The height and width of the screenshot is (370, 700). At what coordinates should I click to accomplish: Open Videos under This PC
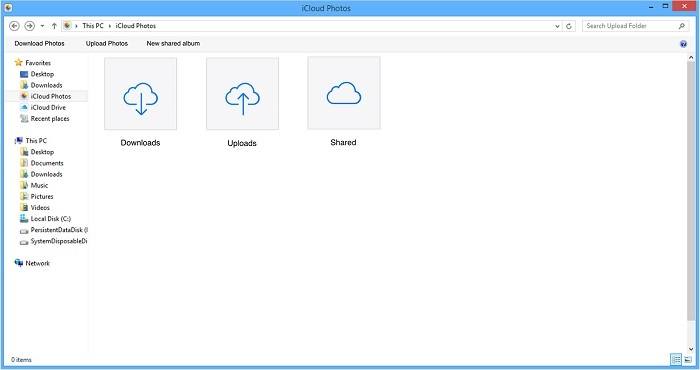40,208
